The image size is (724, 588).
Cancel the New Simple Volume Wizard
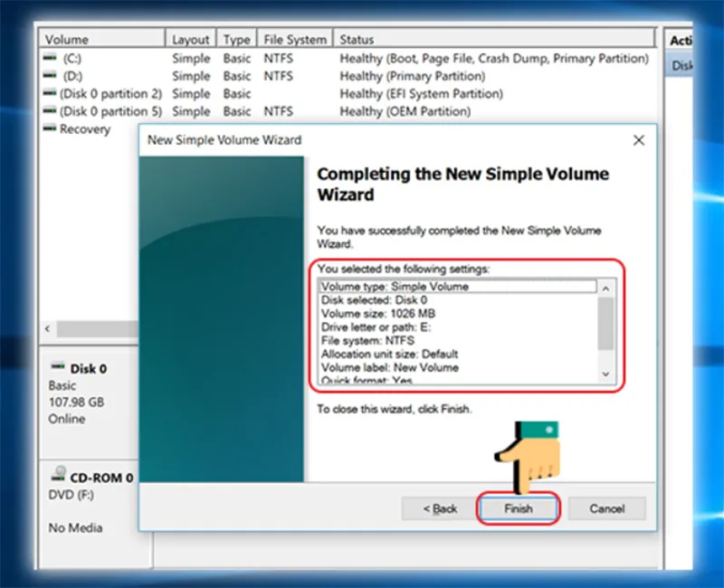click(606, 508)
